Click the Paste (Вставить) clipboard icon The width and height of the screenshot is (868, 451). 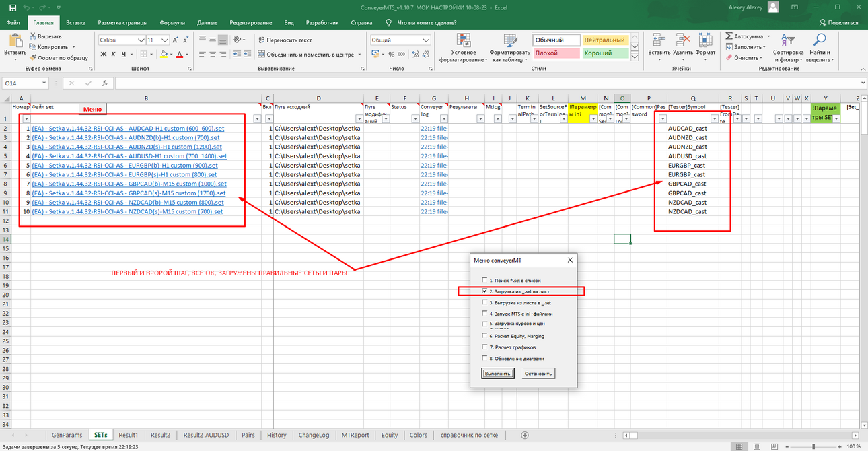pyautogui.click(x=15, y=42)
